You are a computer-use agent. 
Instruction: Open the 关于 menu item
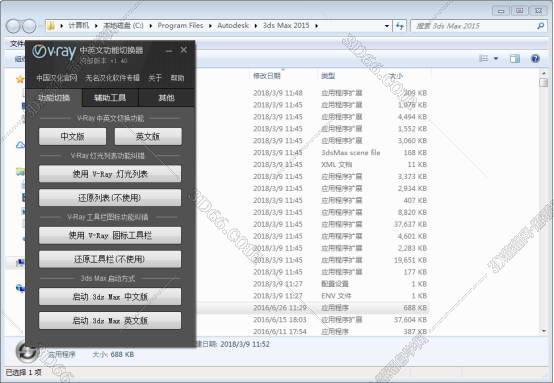point(155,78)
